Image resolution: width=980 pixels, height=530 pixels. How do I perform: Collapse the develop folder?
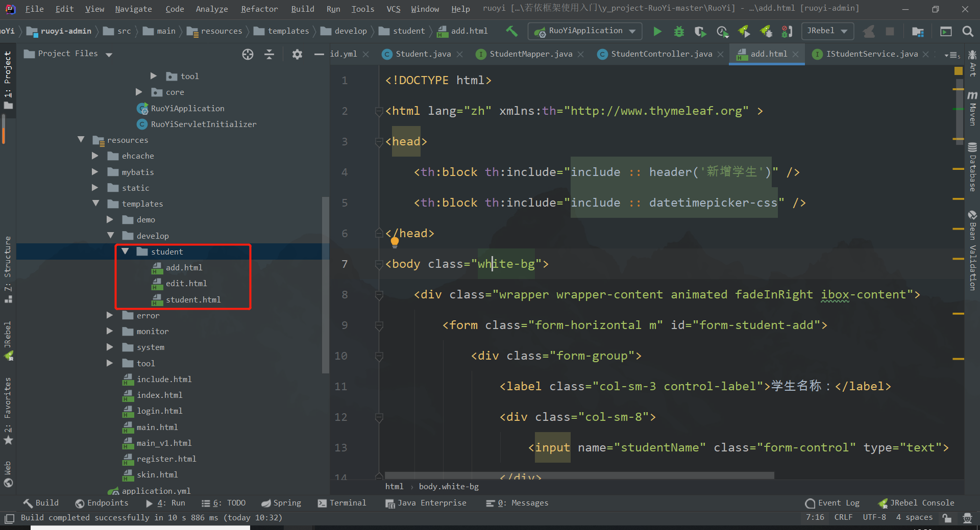[110, 236]
